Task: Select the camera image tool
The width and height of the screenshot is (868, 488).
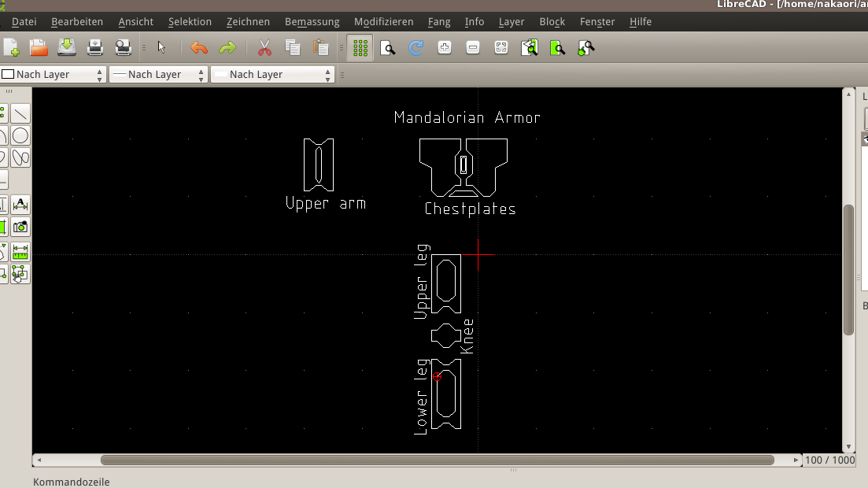Action: coord(20,227)
